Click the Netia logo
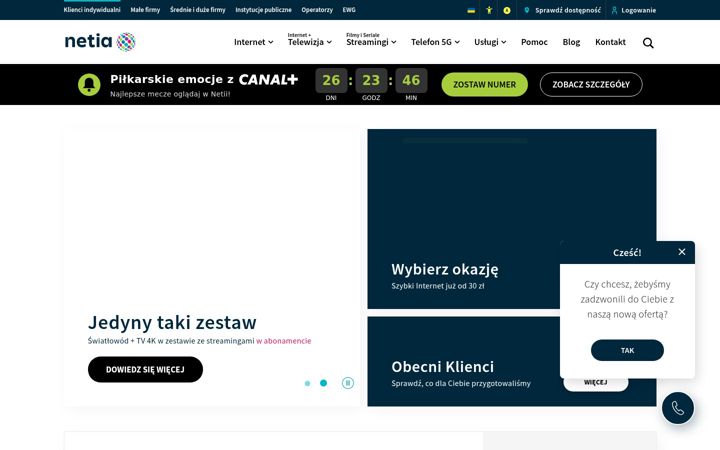Viewport: 720px width, 450px height. [100, 42]
